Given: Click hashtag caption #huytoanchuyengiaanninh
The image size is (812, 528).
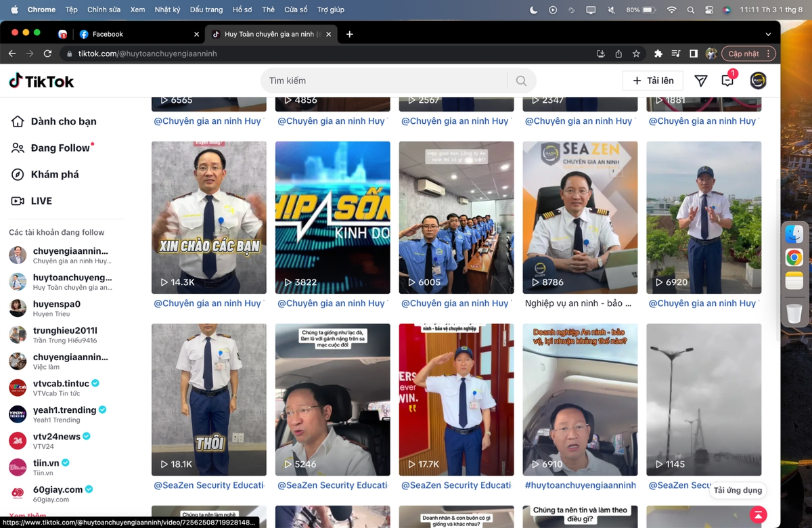Looking at the screenshot, I should (x=581, y=485).
